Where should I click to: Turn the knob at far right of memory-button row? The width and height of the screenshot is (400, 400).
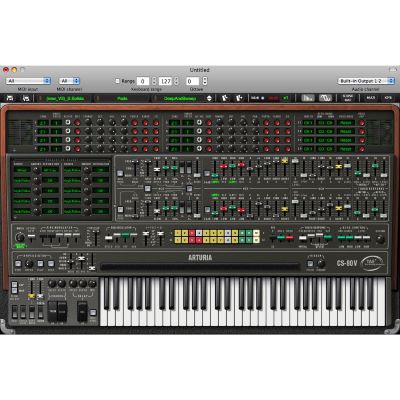tap(380, 239)
